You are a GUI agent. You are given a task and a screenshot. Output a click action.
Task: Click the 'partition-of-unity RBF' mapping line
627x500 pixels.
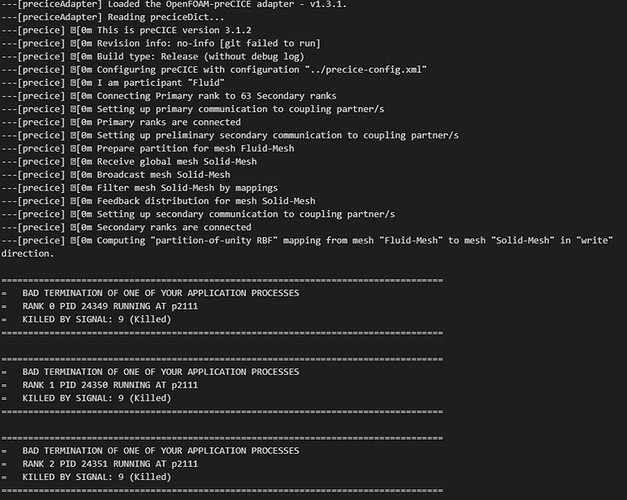(307, 247)
